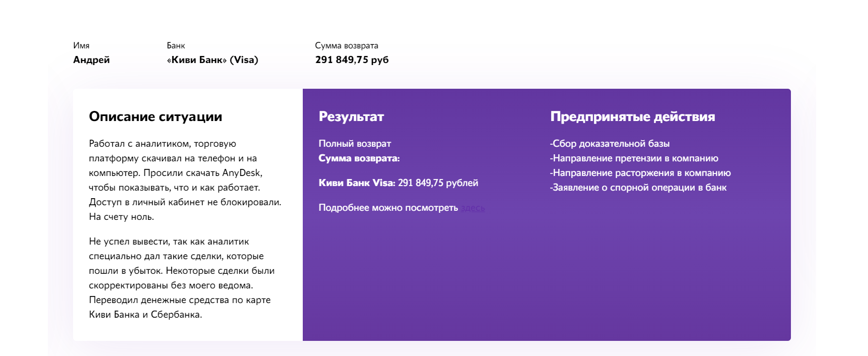868x356 pixels.
Task: Click the 'Имя' label
Action: tap(81, 45)
